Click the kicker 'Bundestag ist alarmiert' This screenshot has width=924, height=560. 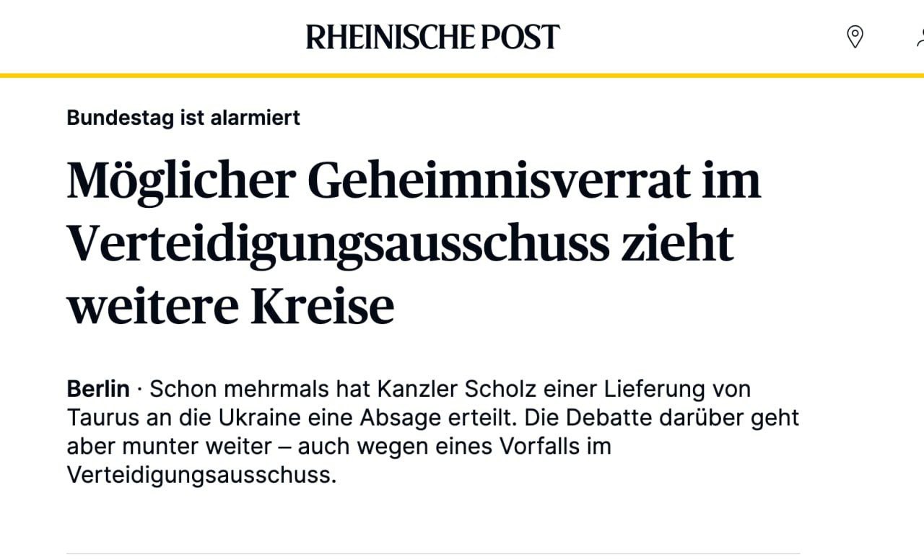(183, 118)
